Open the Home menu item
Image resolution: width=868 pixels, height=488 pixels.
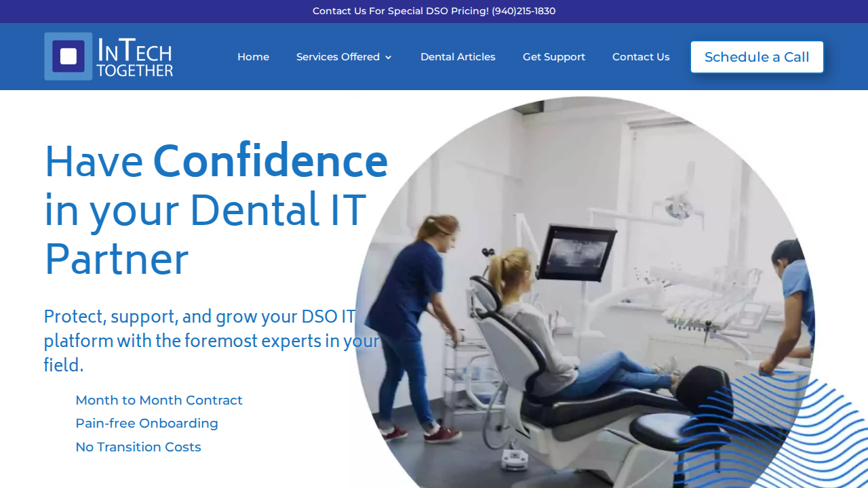click(x=253, y=57)
